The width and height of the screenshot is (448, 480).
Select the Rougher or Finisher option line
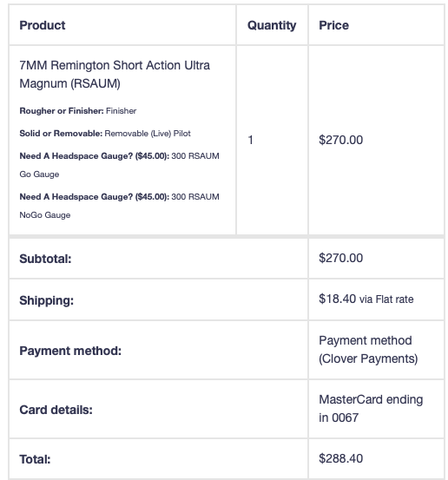point(78,111)
